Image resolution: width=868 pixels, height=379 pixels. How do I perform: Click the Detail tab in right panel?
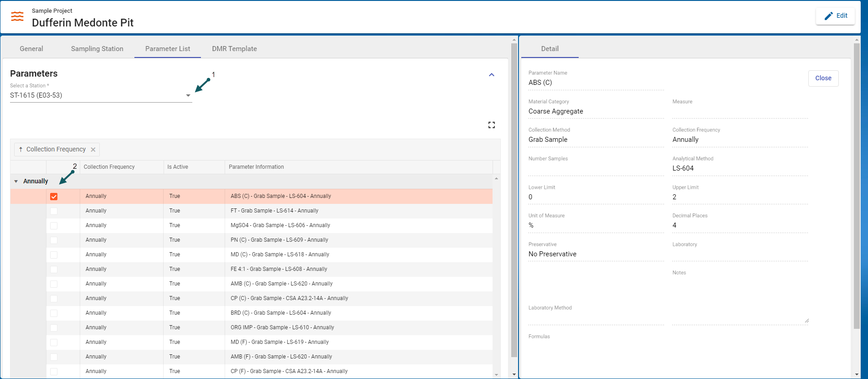coord(550,49)
